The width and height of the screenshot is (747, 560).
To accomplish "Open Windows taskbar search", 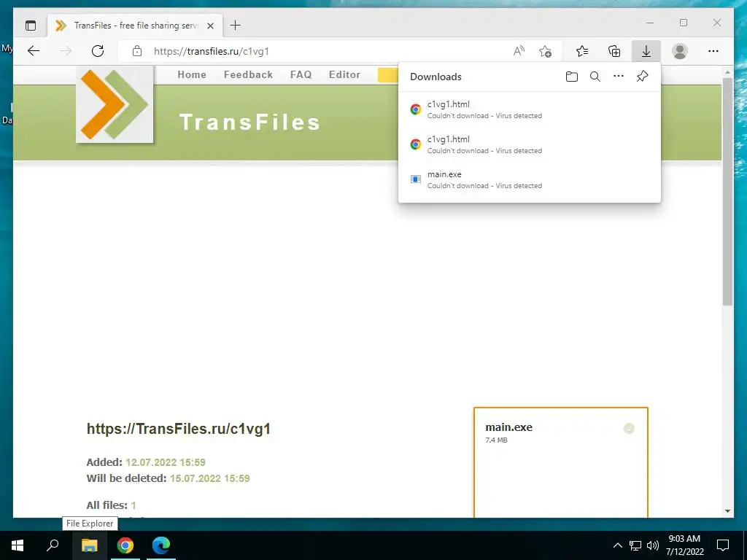I will coord(53,545).
